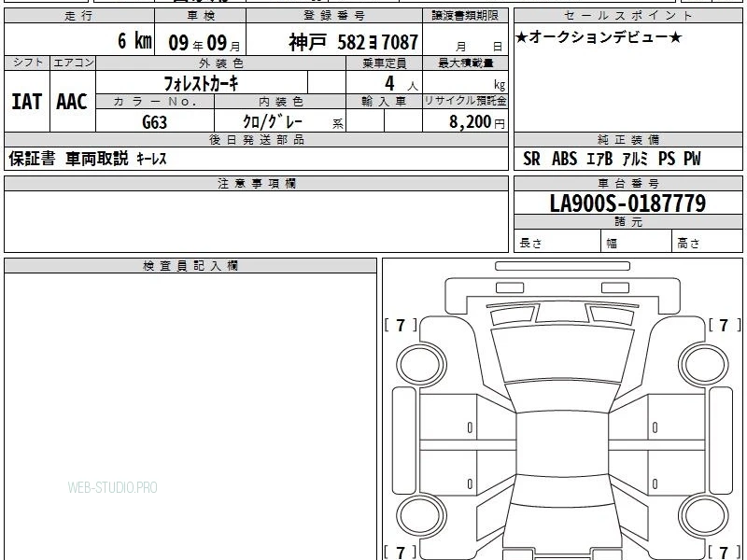Select 車両取説 in later-shipped parts
Image resolution: width=747 pixels, height=560 pixels.
97,158
